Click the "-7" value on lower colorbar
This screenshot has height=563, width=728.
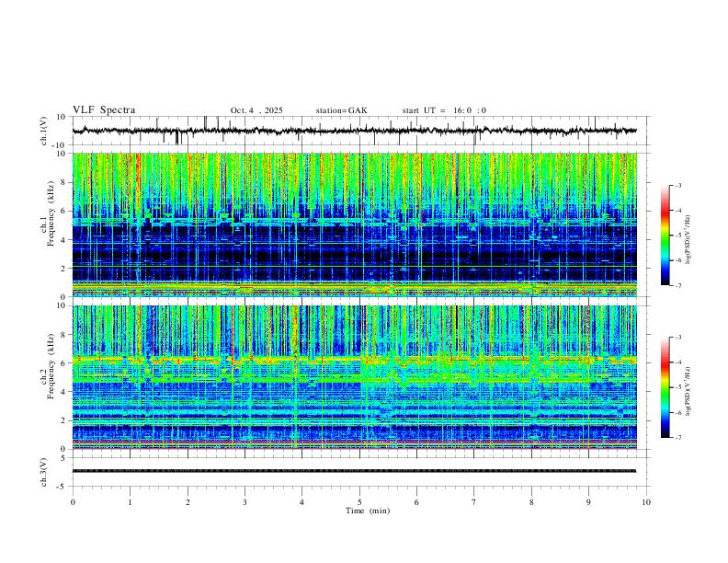[x=677, y=438]
